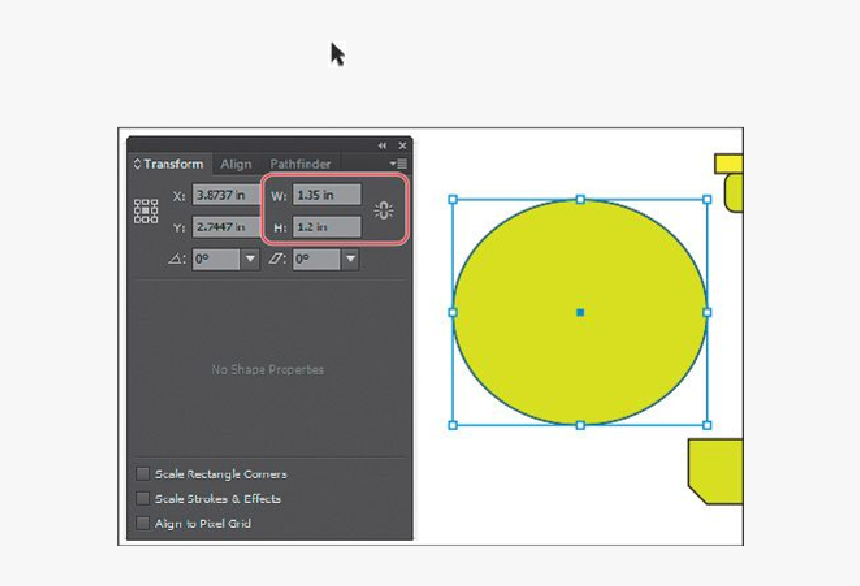Click the Y position field

tap(225, 227)
